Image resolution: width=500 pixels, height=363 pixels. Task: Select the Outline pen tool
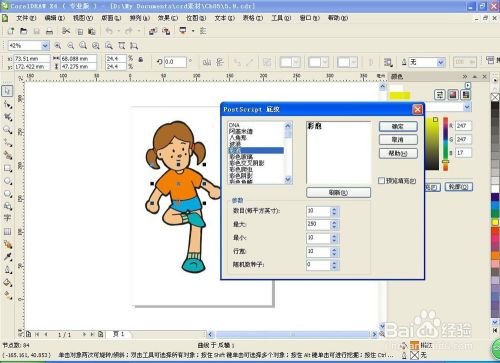[x=7, y=270]
